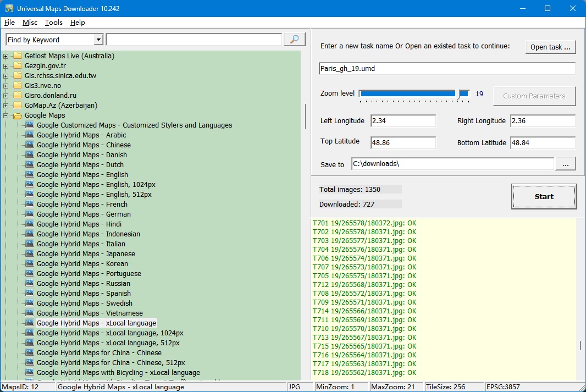The image size is (586, 392).
Task: Collapse the Google Maps tree node
Action: pyautogui.click(x=6, y=115)
